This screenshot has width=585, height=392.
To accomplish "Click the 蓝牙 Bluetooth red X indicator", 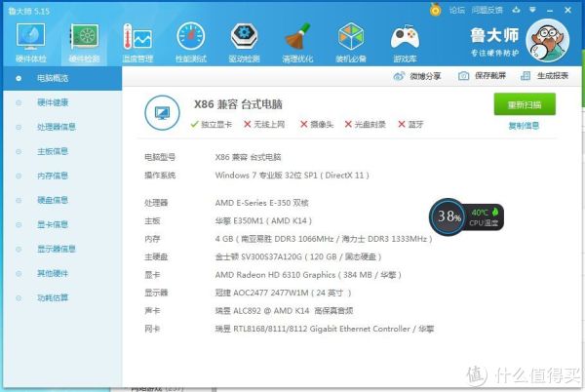I will 402,124.
